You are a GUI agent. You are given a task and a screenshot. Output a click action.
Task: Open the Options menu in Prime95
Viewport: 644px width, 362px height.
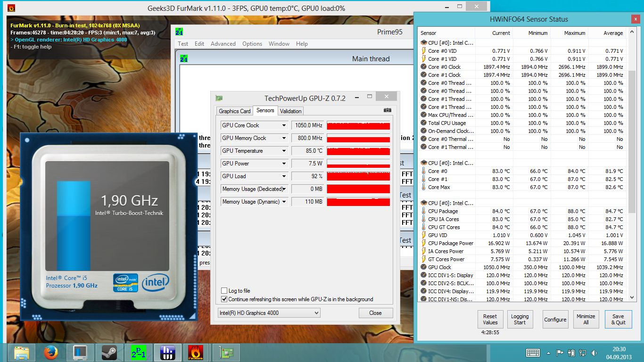(252, 44)
